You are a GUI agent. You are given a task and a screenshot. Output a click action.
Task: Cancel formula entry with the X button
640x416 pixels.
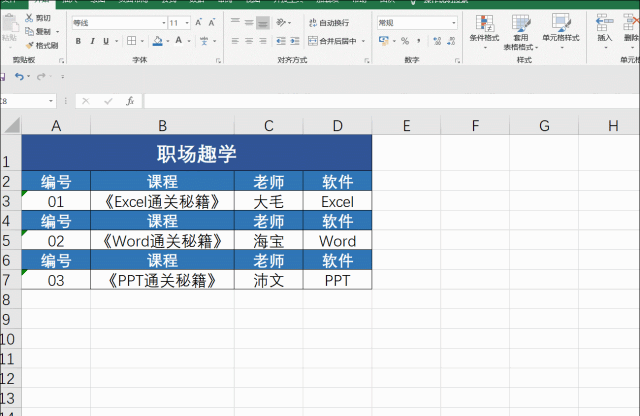pyautogui.click(x=86, y=101)
